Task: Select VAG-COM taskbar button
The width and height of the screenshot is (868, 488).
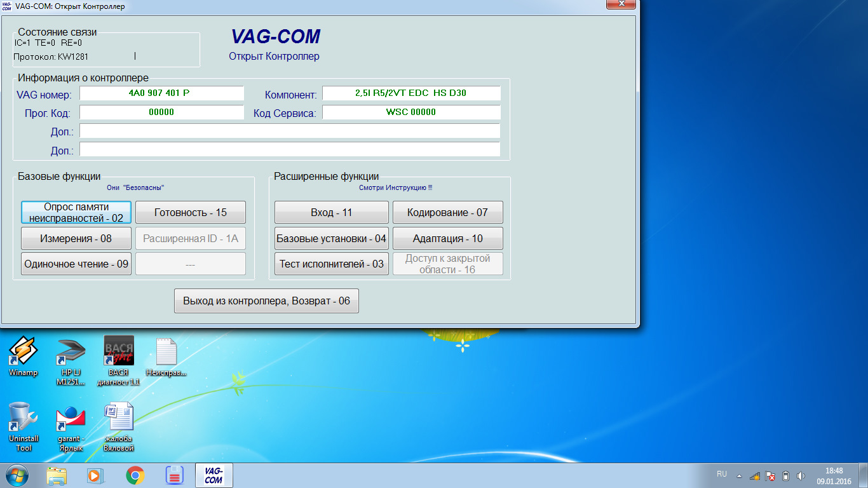Action: point(214,475)
